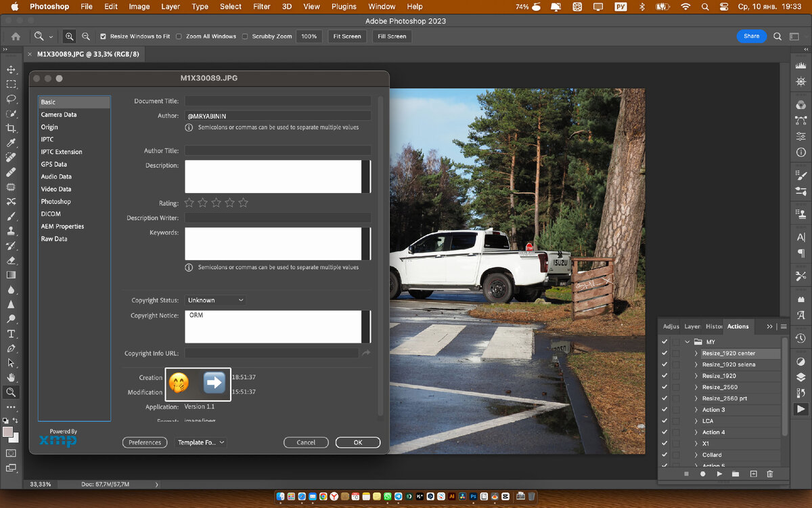Create new action with plus icon
812x508 pixels.
click(753, 474)
